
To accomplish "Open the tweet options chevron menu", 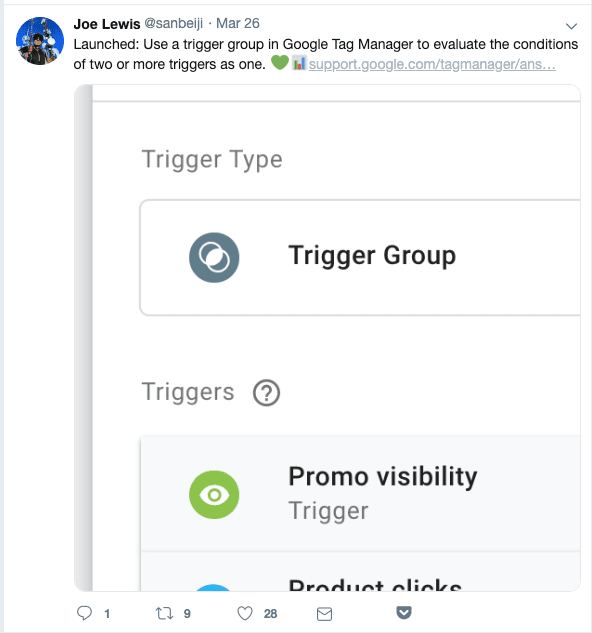I will [x=571, y=27].
